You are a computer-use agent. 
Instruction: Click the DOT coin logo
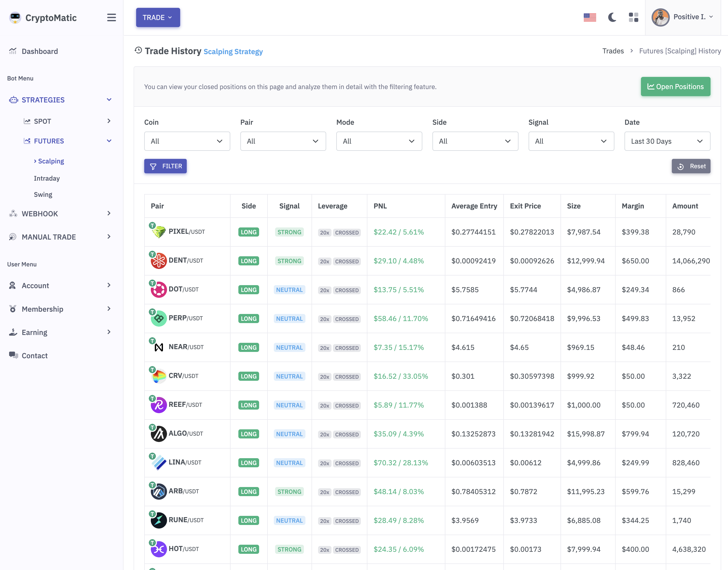pos(159,289)
